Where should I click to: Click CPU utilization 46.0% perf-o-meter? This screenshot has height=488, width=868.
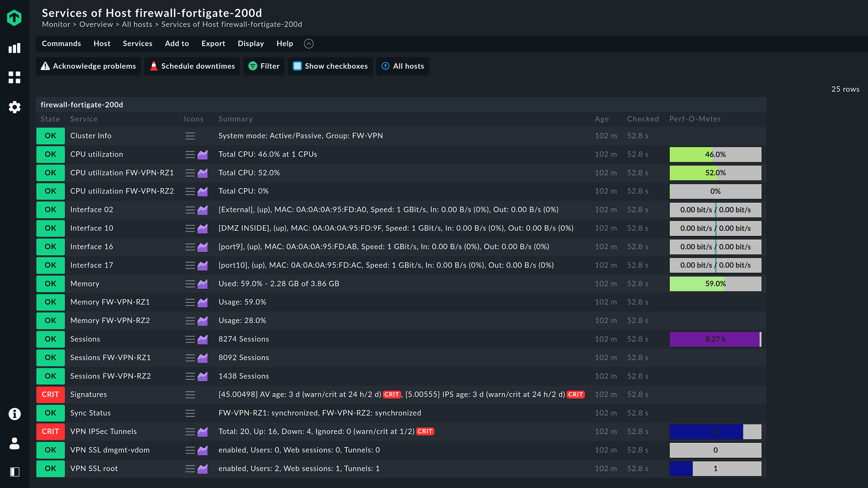(x=715, y=154)
